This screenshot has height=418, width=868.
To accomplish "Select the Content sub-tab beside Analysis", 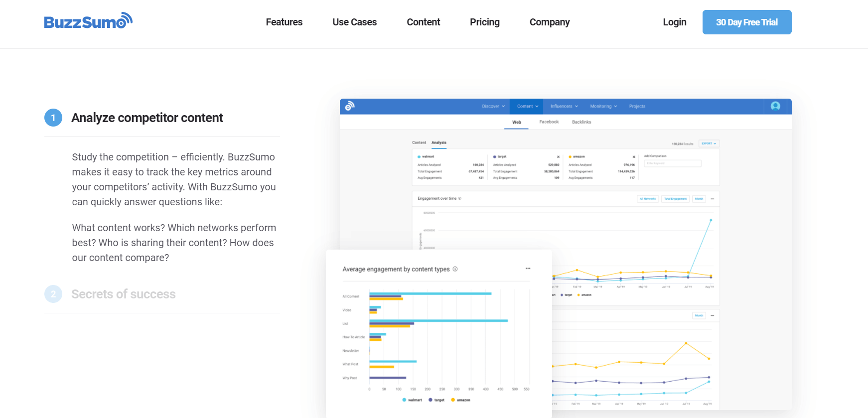I will (x=419, y=142).
